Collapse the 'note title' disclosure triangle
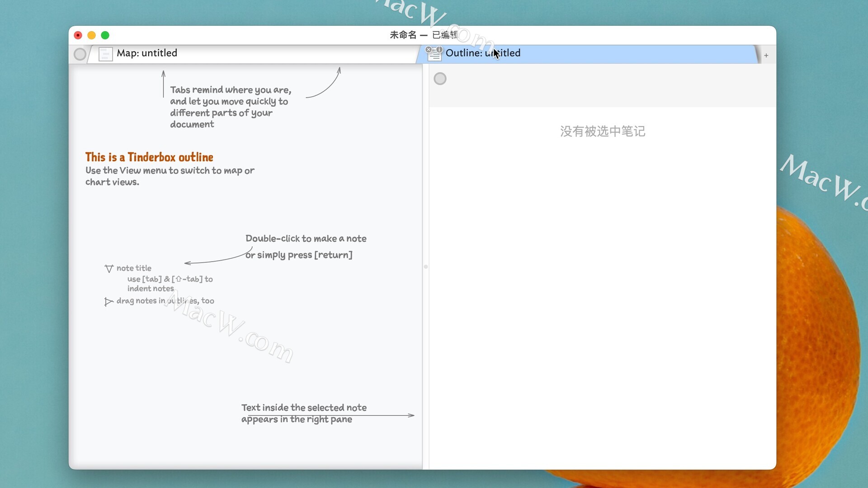 pyautogui.click(x=109, y=268)
